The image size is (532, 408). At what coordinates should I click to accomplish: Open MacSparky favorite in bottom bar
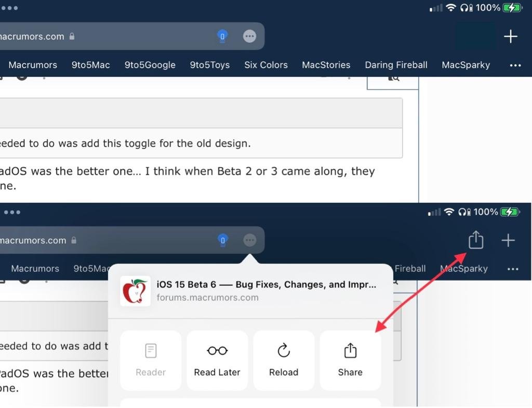[464, 269]
